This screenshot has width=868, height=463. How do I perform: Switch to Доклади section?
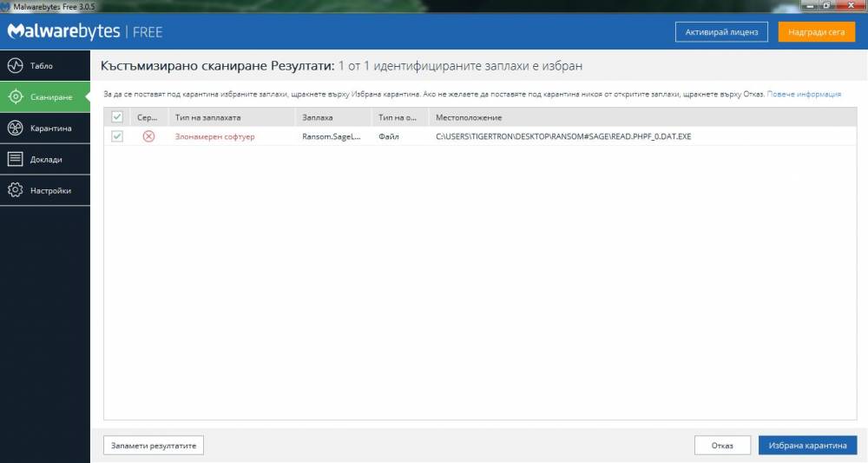(45, 159)
